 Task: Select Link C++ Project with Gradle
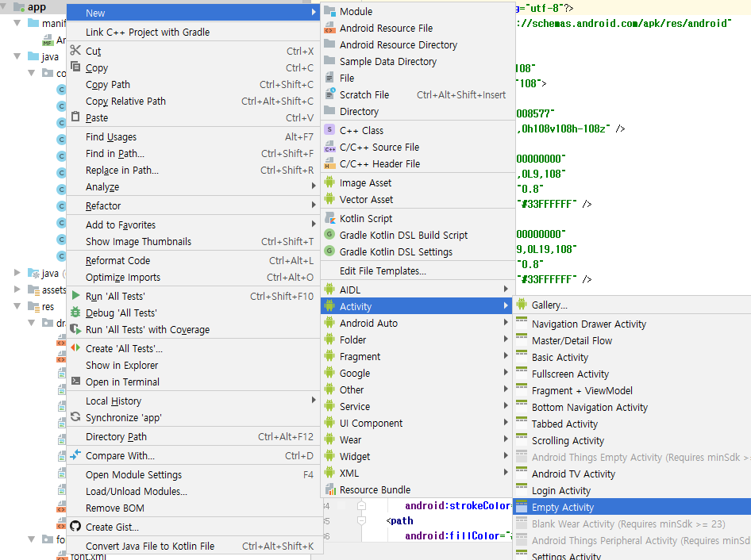[x=193, y=32]
